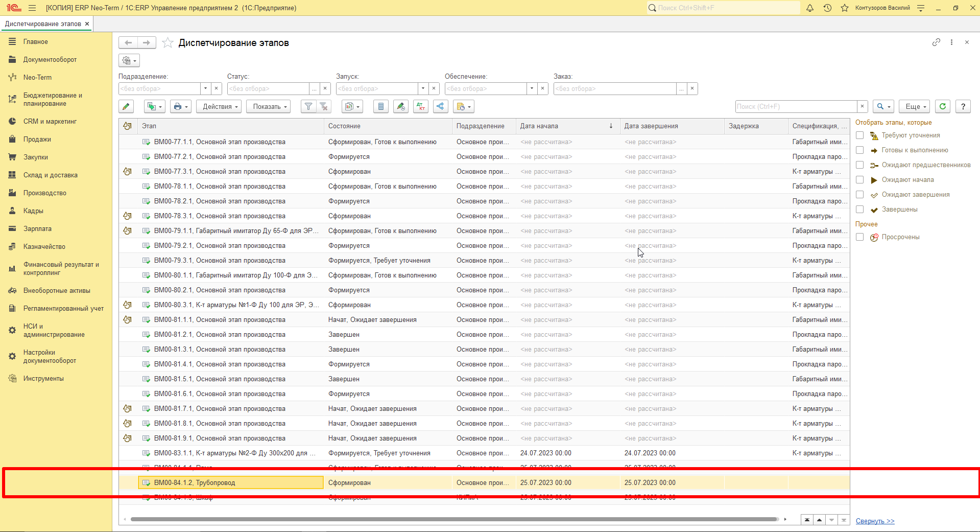Screen dimensions: 980x532
Task: Open Казначейство section in sidebar
Action: [44, 246]
